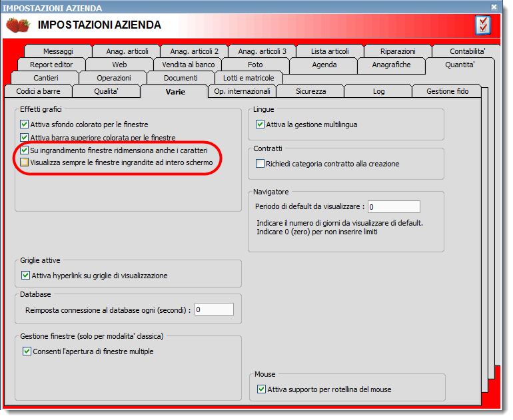Enable Visualizza sempre le finestre ingrandite
This screenshot has height=420, width=513.
(24, 162)
